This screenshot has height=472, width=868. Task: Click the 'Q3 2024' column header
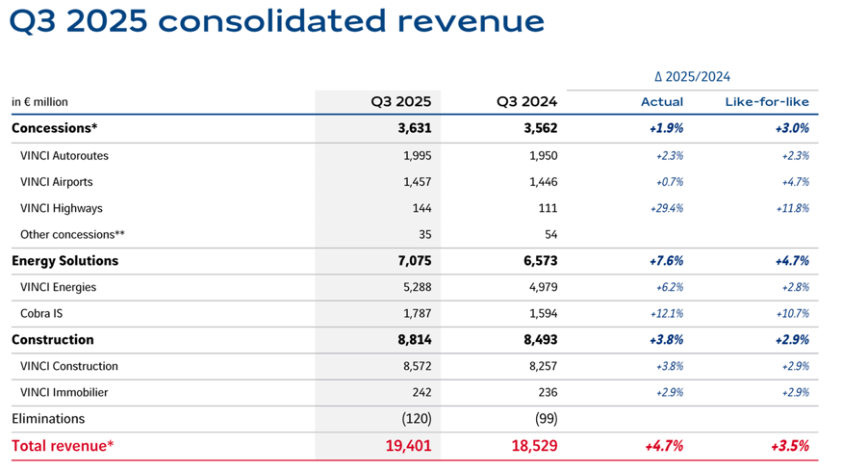(526, 102)
